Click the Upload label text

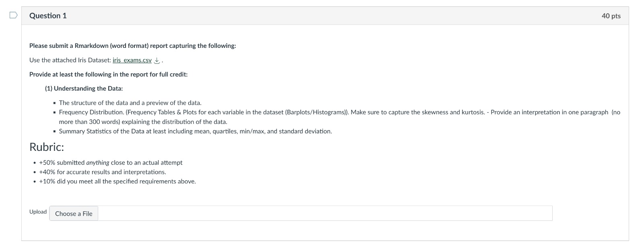coord(38,212)
